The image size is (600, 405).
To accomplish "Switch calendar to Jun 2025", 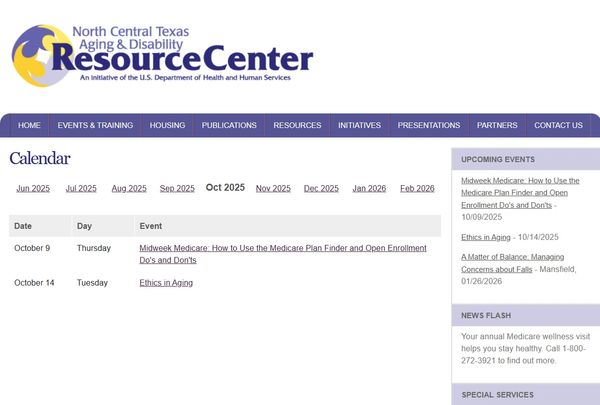I will point(33,188).
